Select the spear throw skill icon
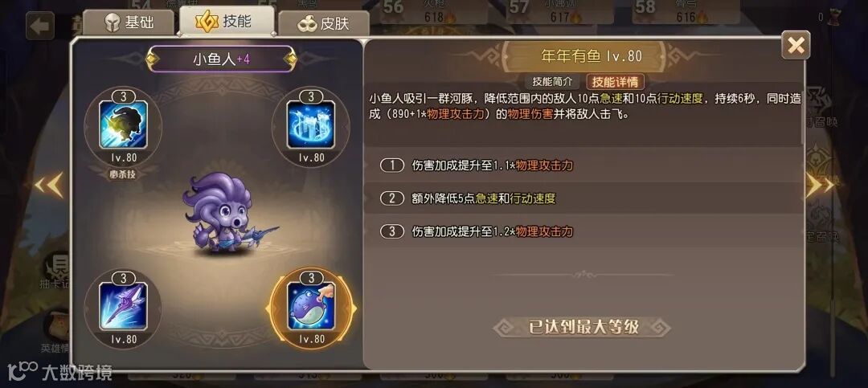The width and height of the screenshot is (868, 388). tap(123, 305)
